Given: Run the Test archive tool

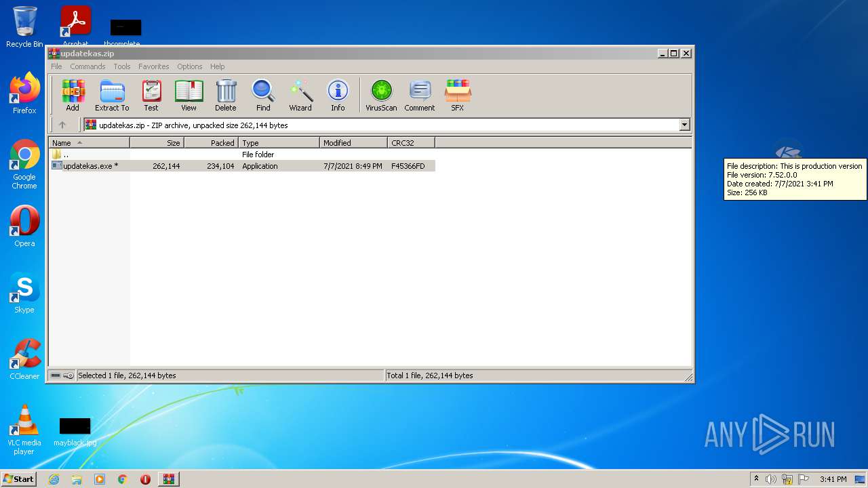Looking at the screenshot, I should (x=151, y=95).
